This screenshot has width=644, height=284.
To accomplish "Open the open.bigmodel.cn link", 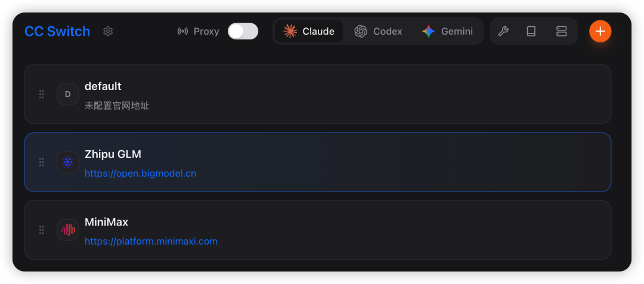I will 140,174.
